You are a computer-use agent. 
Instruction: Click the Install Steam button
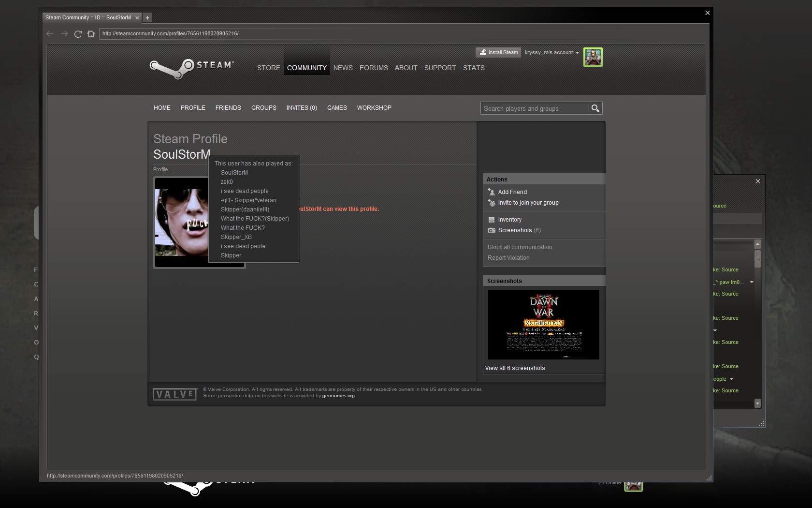[498, 52]
